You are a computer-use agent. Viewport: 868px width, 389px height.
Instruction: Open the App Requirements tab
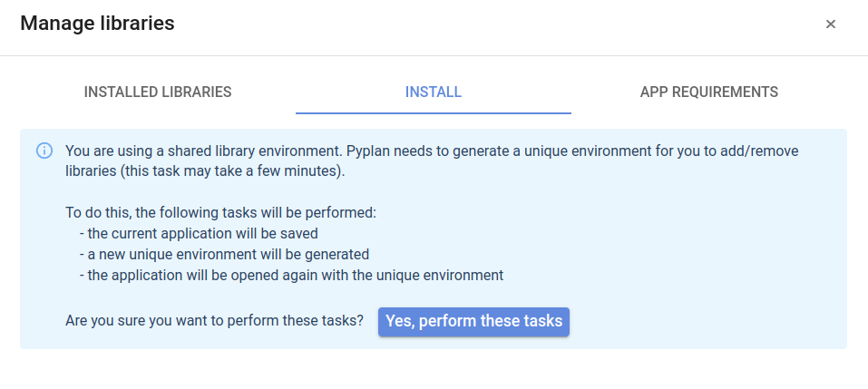point(709,92)
